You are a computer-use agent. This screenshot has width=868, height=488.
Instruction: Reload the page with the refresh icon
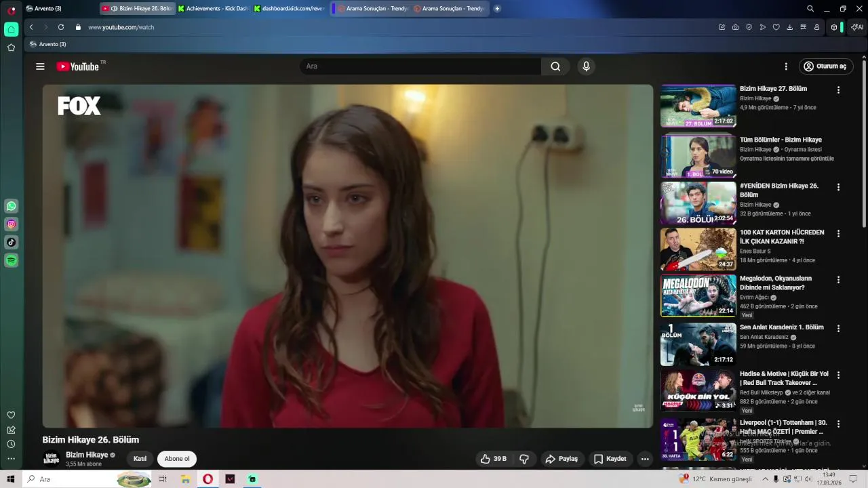click(x=61, y=27)
